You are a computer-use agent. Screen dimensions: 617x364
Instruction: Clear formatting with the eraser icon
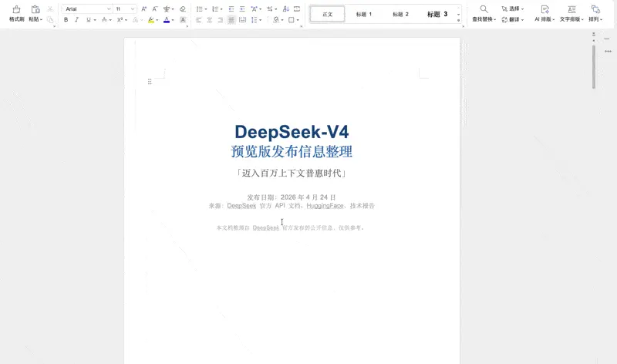[x=183, y=8]
